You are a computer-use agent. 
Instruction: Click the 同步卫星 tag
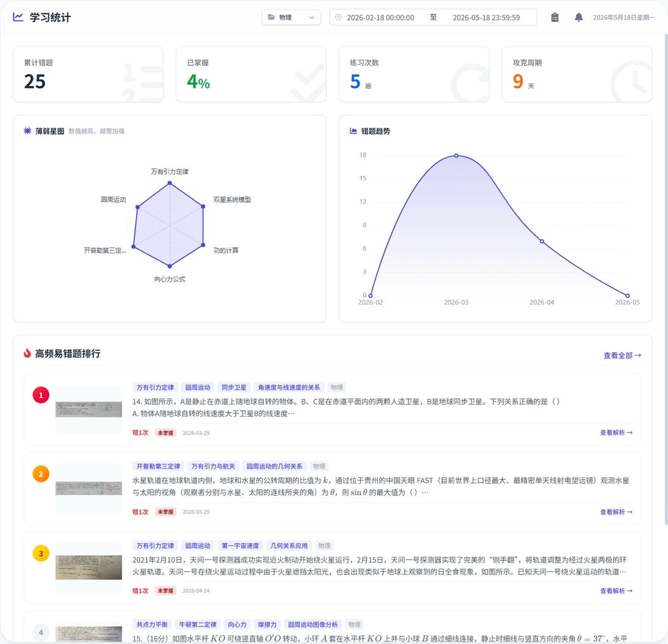point(234,387)
